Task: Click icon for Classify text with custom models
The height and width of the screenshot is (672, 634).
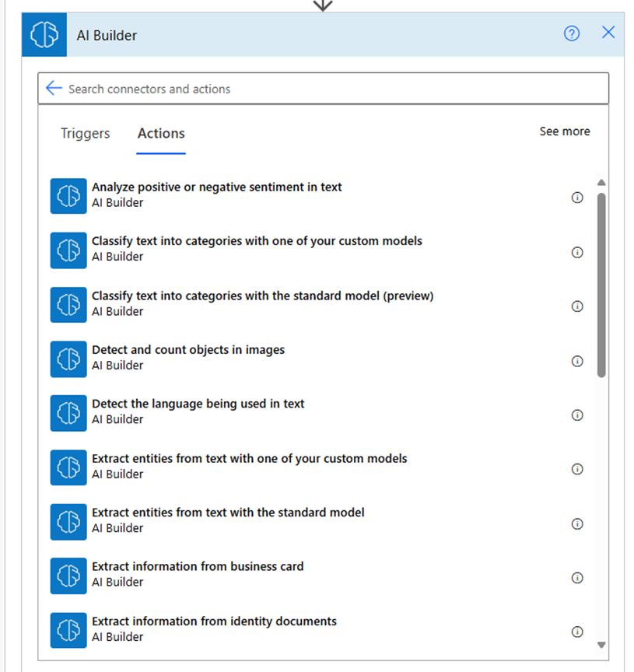Action: point(68,250)
